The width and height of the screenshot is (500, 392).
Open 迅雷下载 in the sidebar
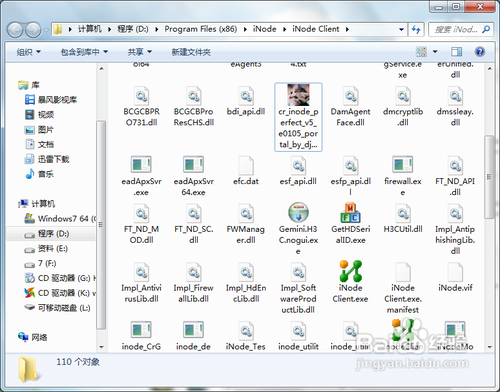click(x=47, y=159)
